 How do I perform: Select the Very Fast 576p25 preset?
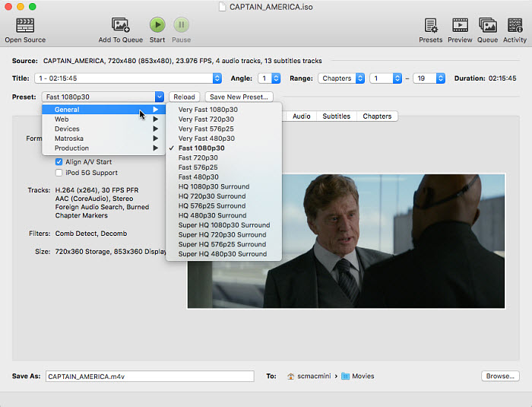224,129
